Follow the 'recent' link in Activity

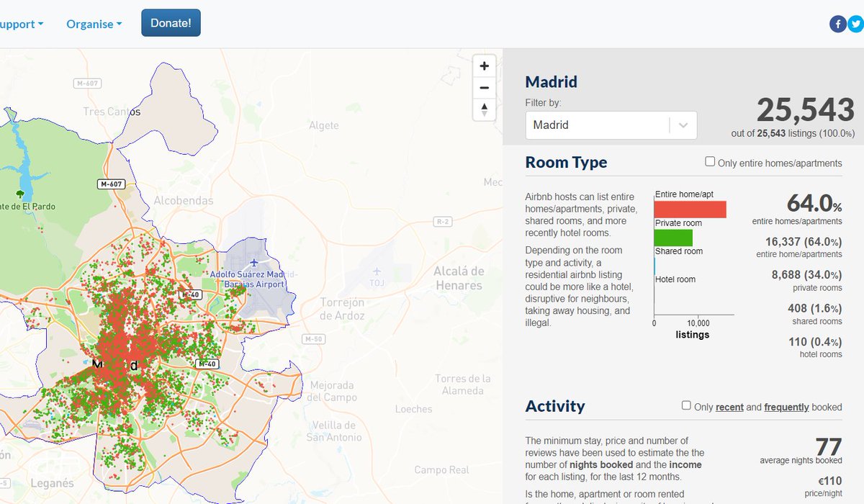point(729,407)
